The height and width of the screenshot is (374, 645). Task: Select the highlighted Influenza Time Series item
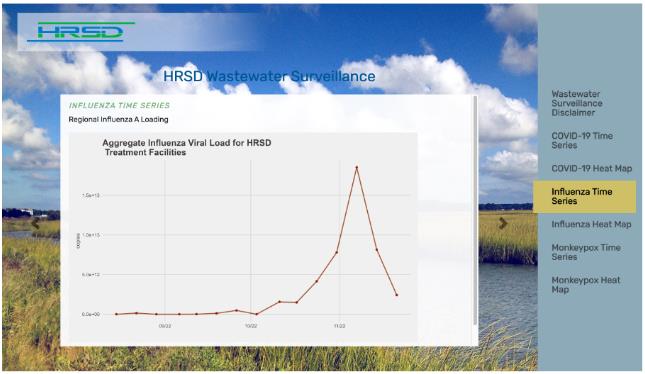pyautogui.click(x=585, y=196)
